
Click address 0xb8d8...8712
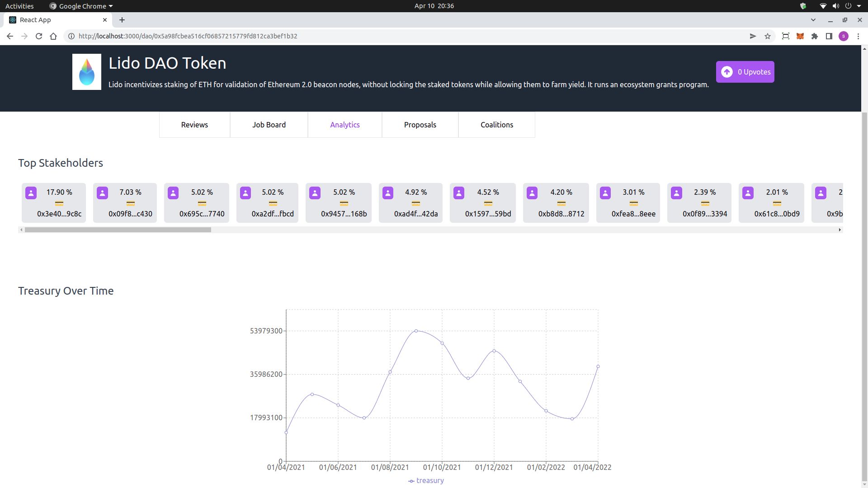click(x=561, y=214)
